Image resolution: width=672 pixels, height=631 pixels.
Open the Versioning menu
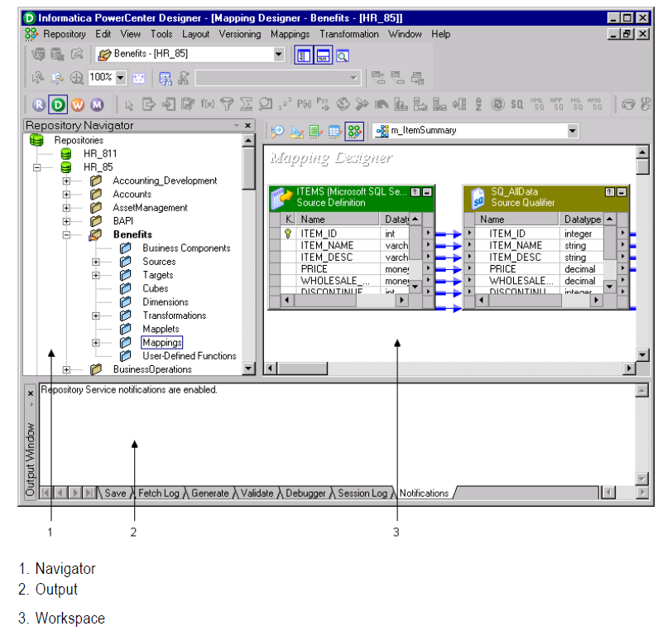pos(240,34)
